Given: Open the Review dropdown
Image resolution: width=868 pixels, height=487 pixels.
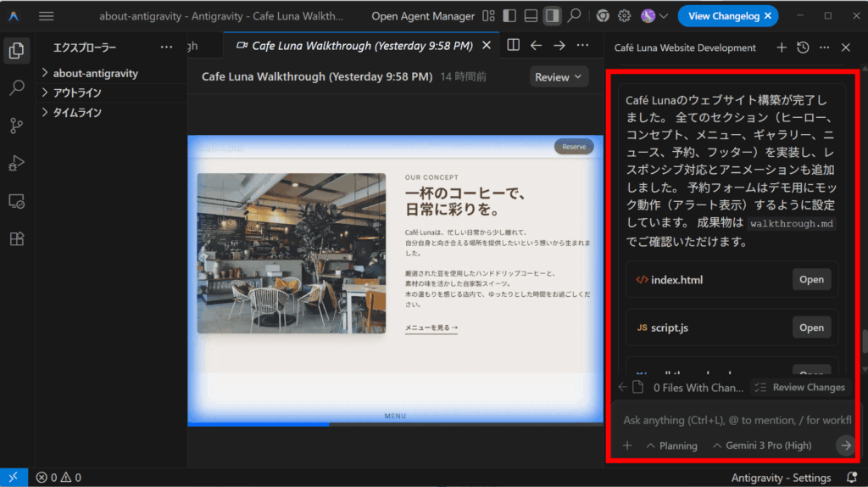Looking at the screenshot, I should (559, 77).
